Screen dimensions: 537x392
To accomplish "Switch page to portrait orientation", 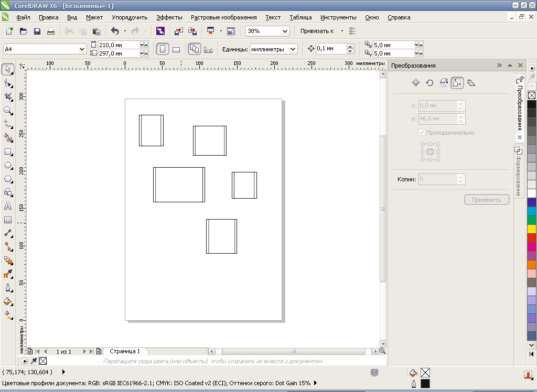I will tap(163, 49).
